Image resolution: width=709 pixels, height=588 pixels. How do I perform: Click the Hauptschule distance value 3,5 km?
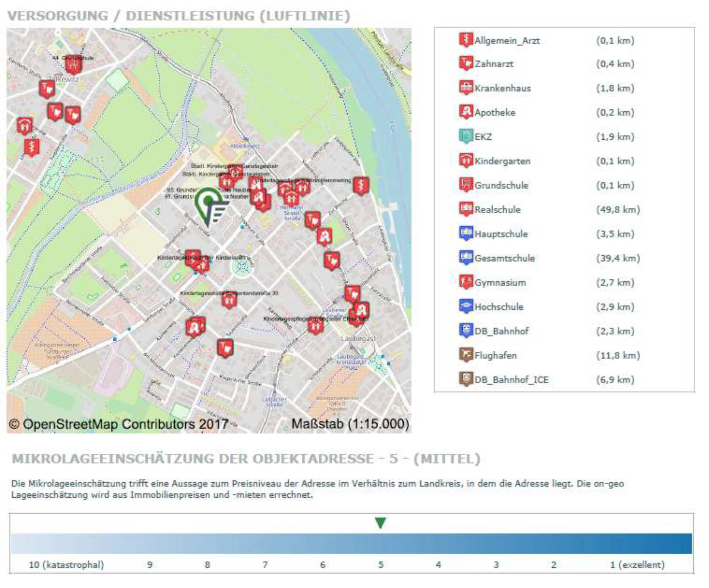click(615, 234)
